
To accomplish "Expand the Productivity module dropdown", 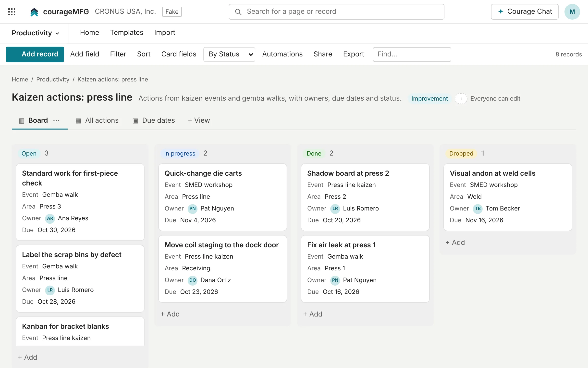I will point(36,33).
